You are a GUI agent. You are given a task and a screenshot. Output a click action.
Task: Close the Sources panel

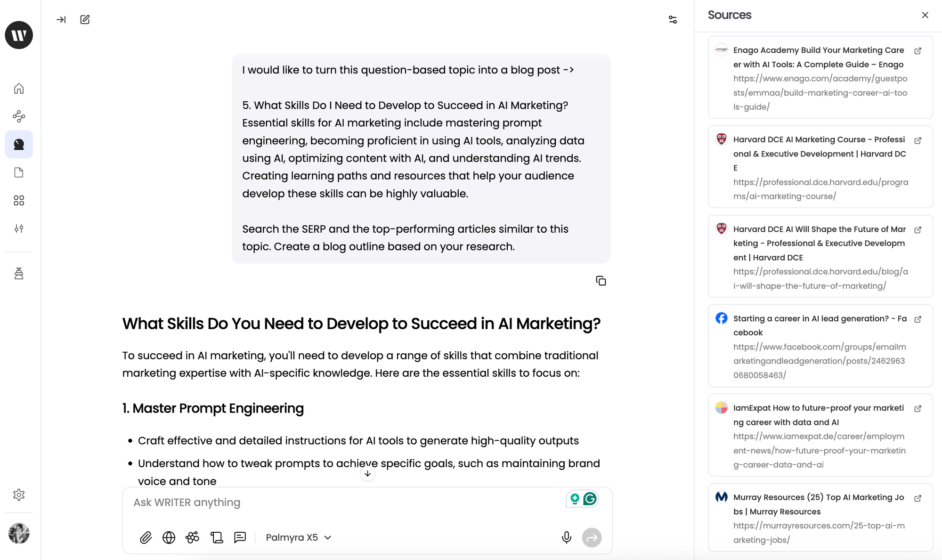(925, 15)
